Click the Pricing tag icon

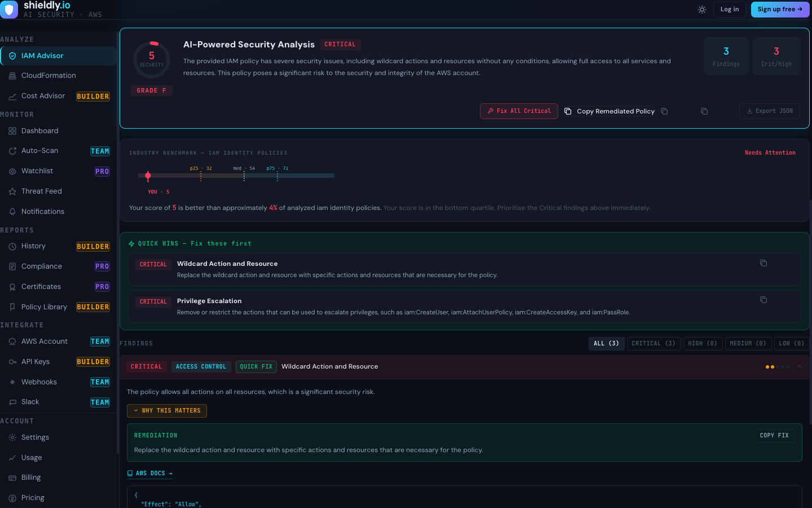point(12,498)
